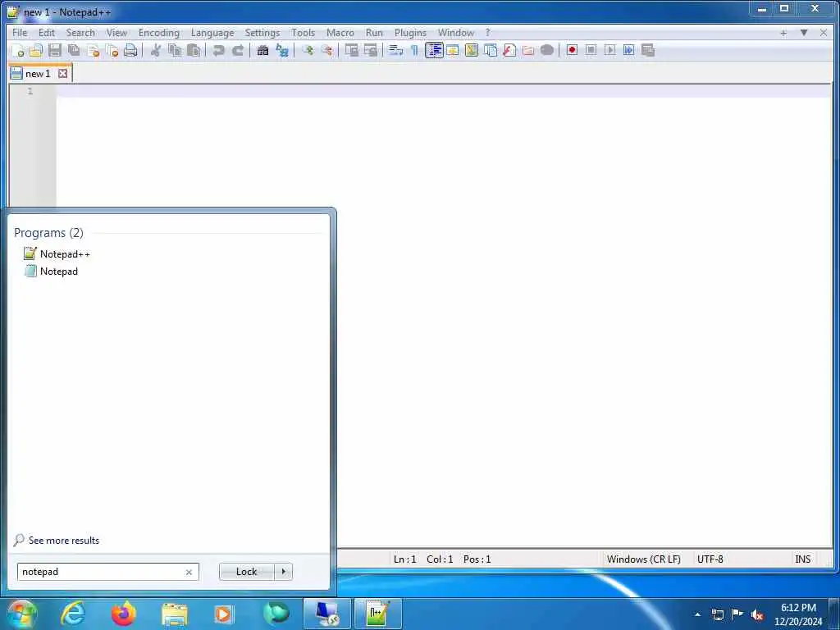Create a new document with the toolbar icon
Screen dimensions: 840x630
click(18, 50)
